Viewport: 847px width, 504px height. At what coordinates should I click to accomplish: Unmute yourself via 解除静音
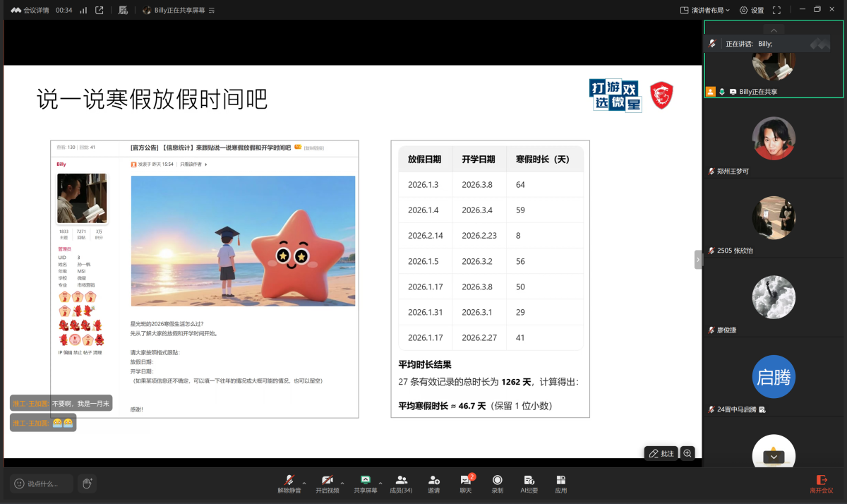point(290,484)
